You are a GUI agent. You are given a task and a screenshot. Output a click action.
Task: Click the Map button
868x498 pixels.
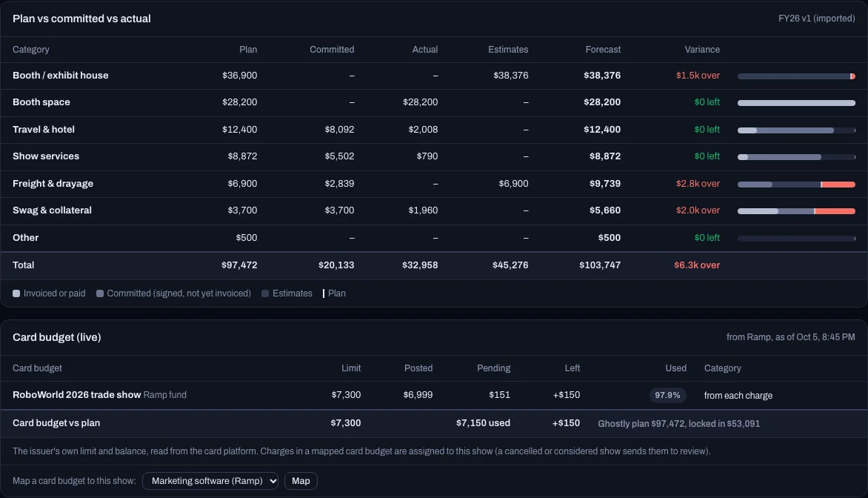point(301,481)
